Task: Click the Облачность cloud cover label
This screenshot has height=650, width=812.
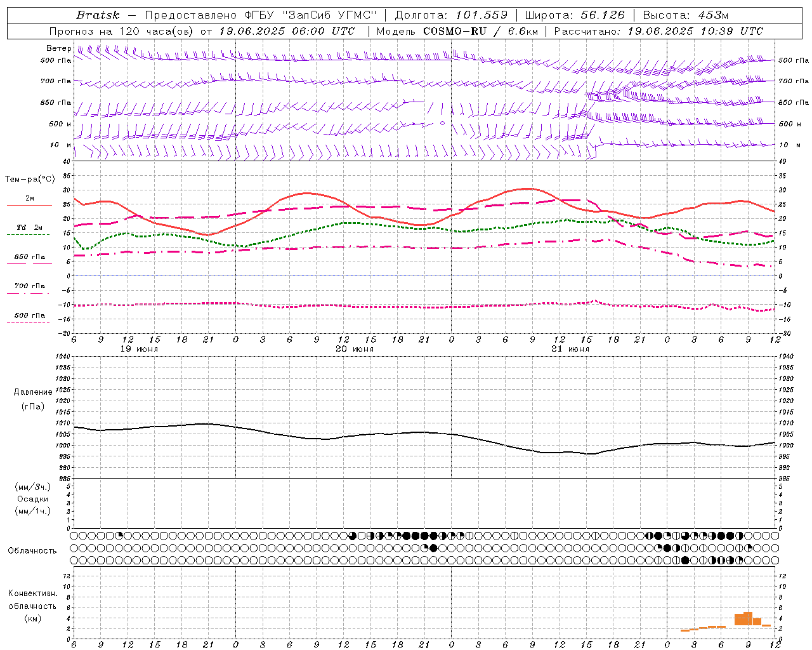Action: point(32,551)
